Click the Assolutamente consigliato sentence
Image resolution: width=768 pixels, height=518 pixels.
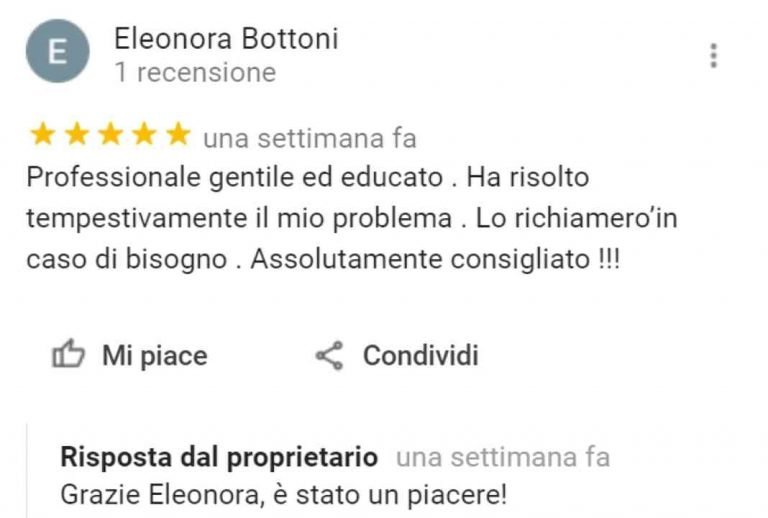435,259
